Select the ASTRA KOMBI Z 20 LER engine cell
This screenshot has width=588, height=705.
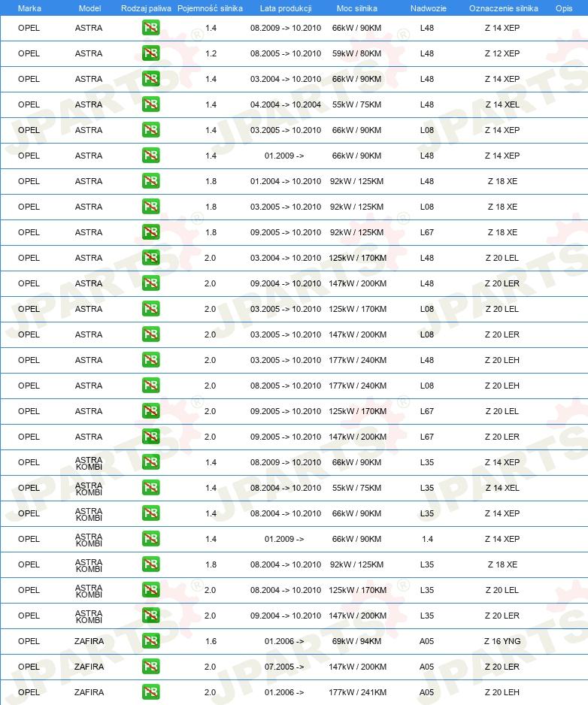502,616
